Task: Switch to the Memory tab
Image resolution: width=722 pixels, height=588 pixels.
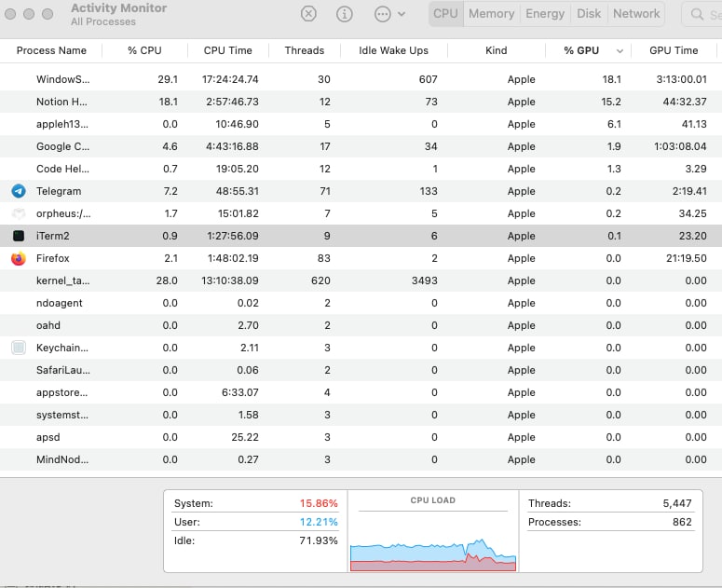Action: [491, 14]
